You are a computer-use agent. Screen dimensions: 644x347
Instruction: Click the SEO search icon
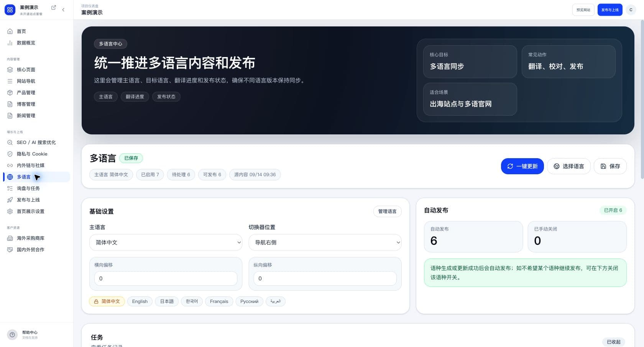pyautogui.click(x=10, y=142)
